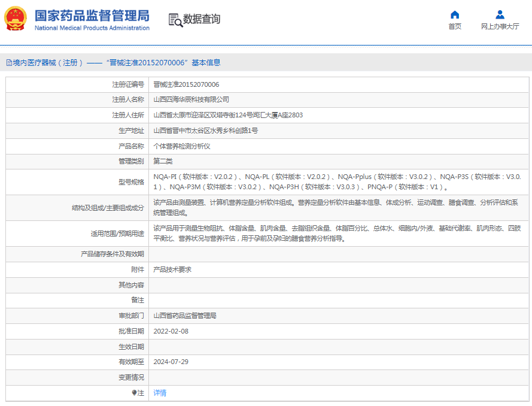Click the national emblem logo
Viewport: 532px width, 406px height.
click(x=16, y=19)
